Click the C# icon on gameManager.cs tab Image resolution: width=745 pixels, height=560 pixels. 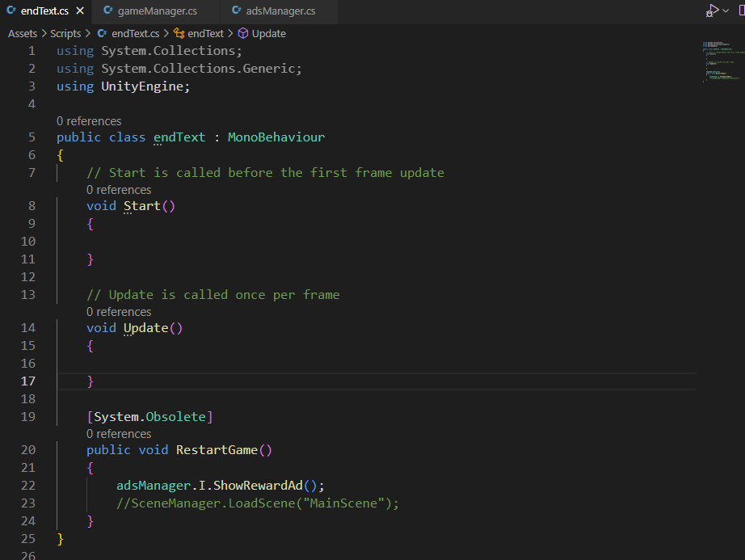(107, 10)
